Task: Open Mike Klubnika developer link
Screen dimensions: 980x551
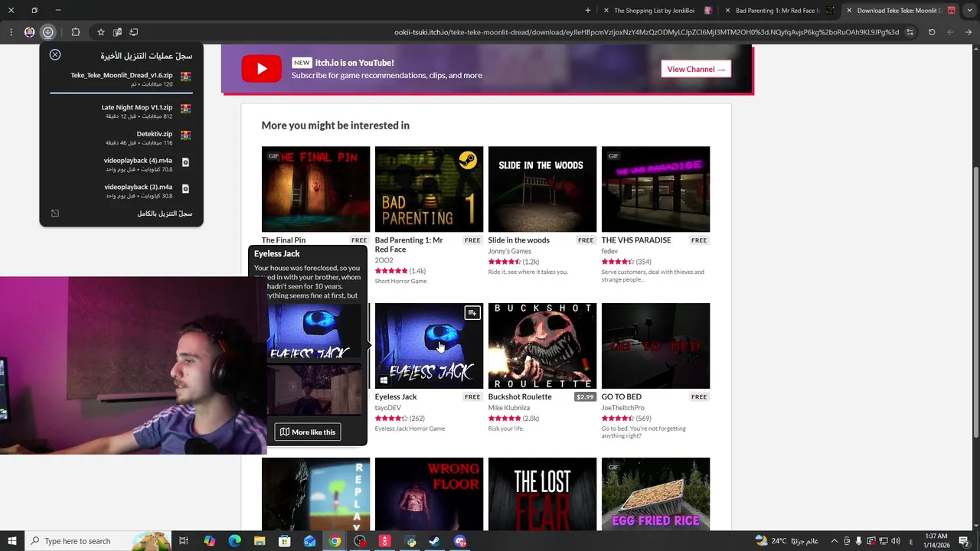Action: [508, 408]
